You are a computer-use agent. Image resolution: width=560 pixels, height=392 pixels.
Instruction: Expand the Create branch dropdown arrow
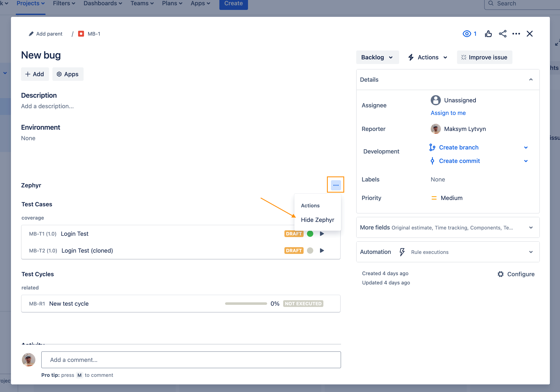[x=526, y=148]
